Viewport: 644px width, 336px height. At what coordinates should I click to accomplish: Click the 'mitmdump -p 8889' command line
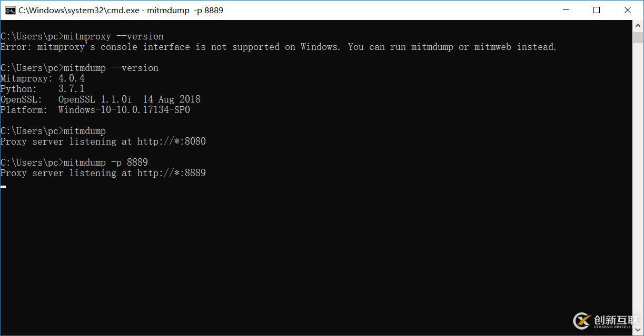tap(74, 162)
